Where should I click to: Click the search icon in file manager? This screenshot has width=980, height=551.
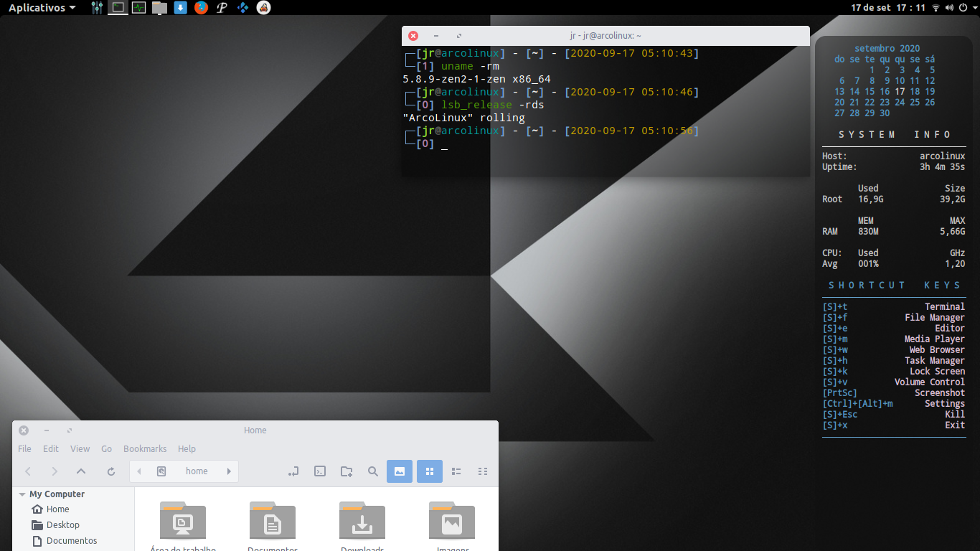[x=373, y=471]
